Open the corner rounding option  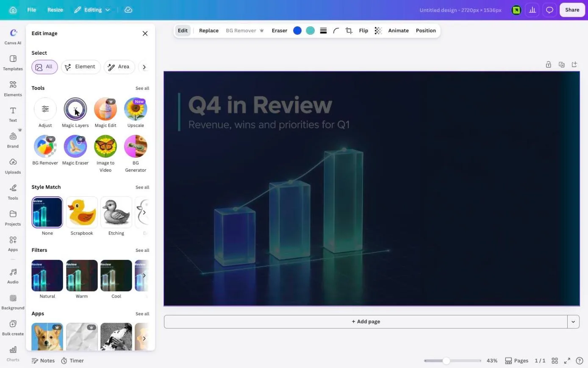pyautogui.click(x=336, y=31)
